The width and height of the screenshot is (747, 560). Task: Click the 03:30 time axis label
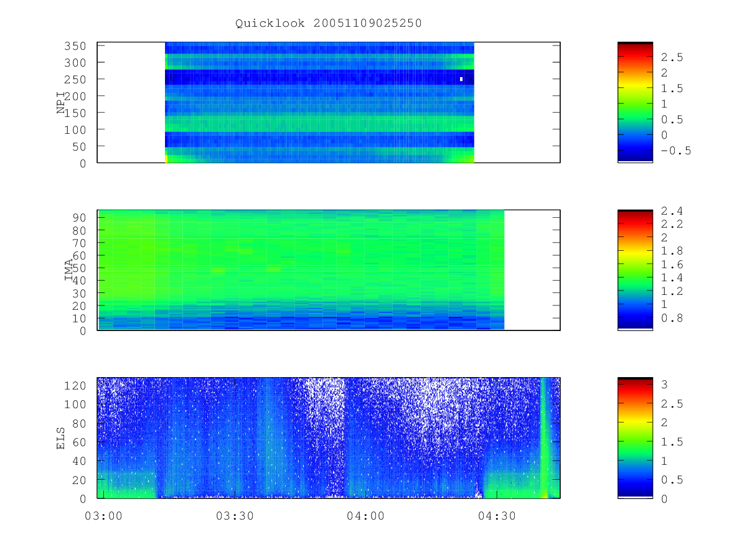(x=234, y=515)
